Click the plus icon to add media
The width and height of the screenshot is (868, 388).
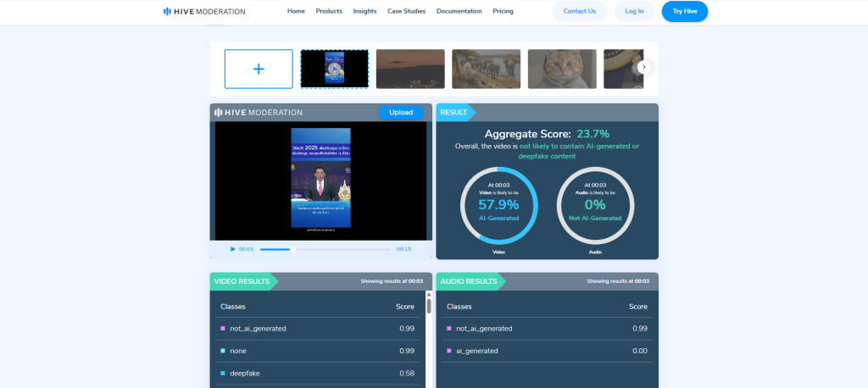tap(259, 69)
